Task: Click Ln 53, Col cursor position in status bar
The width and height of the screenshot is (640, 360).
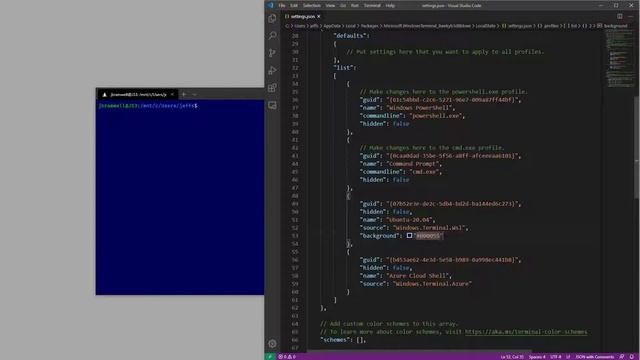Action: click(512, 357)
